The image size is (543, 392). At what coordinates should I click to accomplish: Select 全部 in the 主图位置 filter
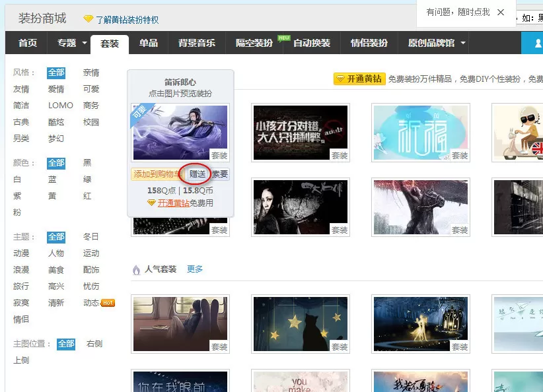(66, 344)
